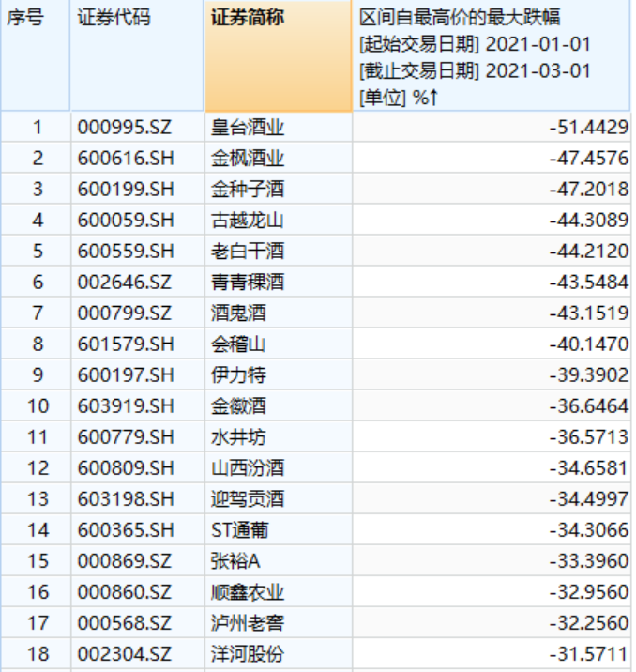This screenshot has width=636, height=672.
Task: Select stock code 002304.SZ
Action: (124, 653)
